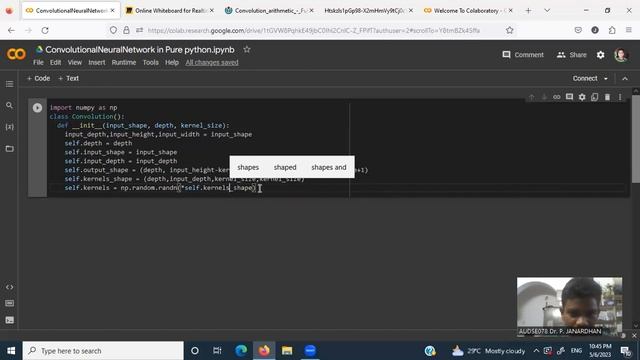Open File Explorer from taskbar

287,351
